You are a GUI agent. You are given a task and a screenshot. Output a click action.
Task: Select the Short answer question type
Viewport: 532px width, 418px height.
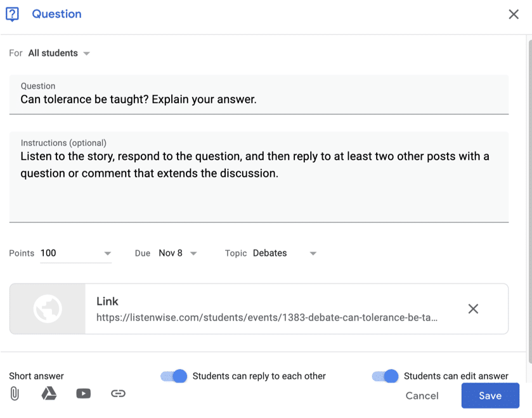coord(36,376)
